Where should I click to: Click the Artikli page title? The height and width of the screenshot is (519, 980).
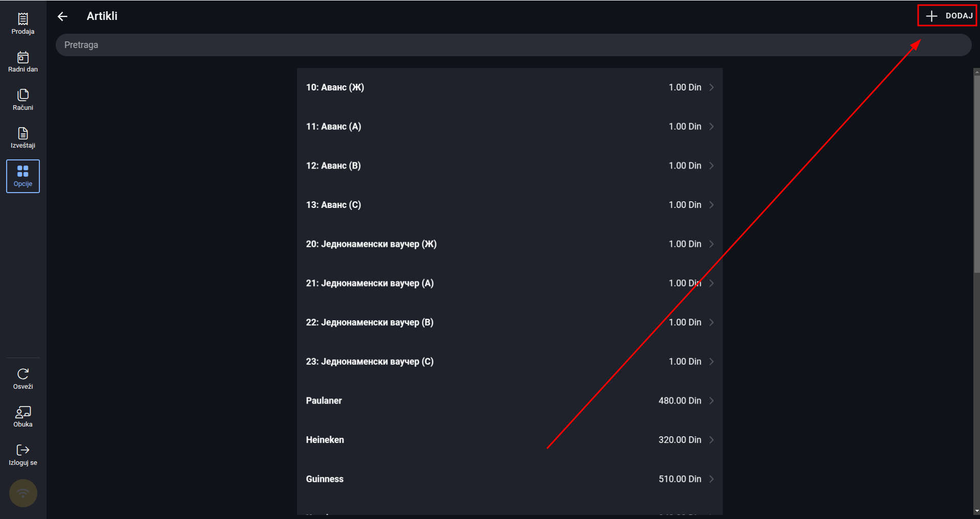coord(102,16)
